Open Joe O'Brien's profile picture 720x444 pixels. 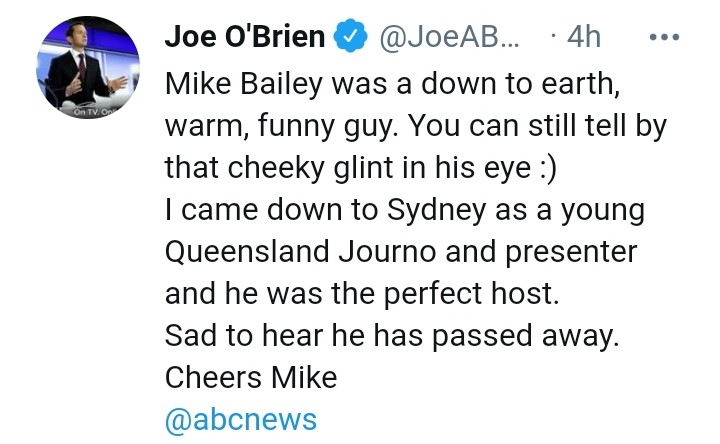(86, 67)
